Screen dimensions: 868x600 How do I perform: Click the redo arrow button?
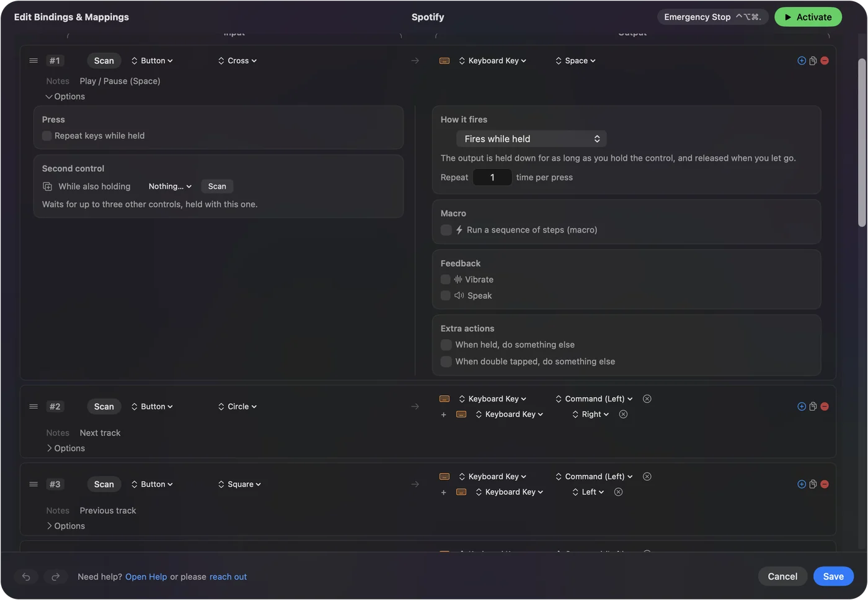pos(55,576)
